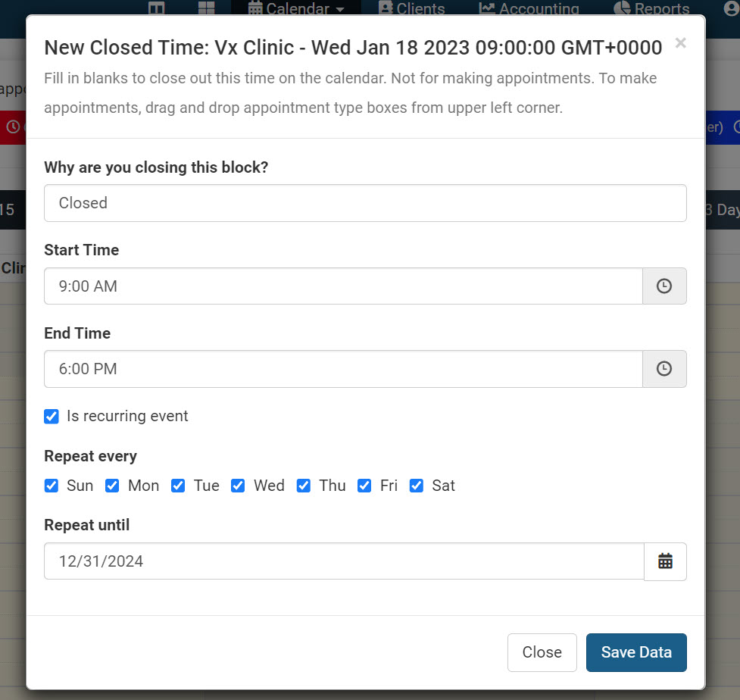The height and width of the screenshot is (700, 740).
Task: Open the Reports pie chart menu
Action: (651, 9)
